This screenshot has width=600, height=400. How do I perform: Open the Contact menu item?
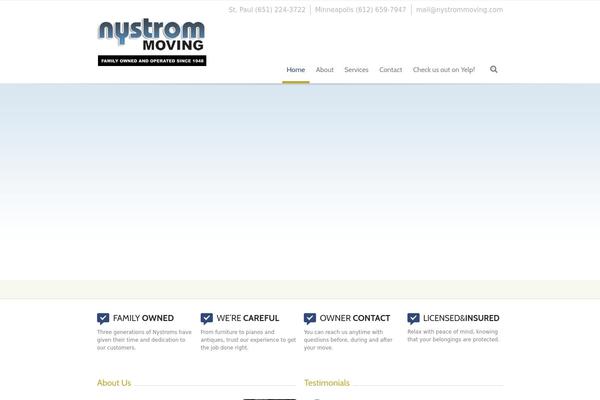(390, 70)
